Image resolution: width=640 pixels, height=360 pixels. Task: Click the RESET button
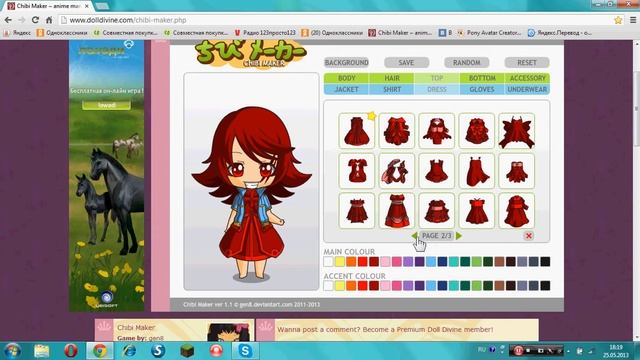(x=527, y=62)
